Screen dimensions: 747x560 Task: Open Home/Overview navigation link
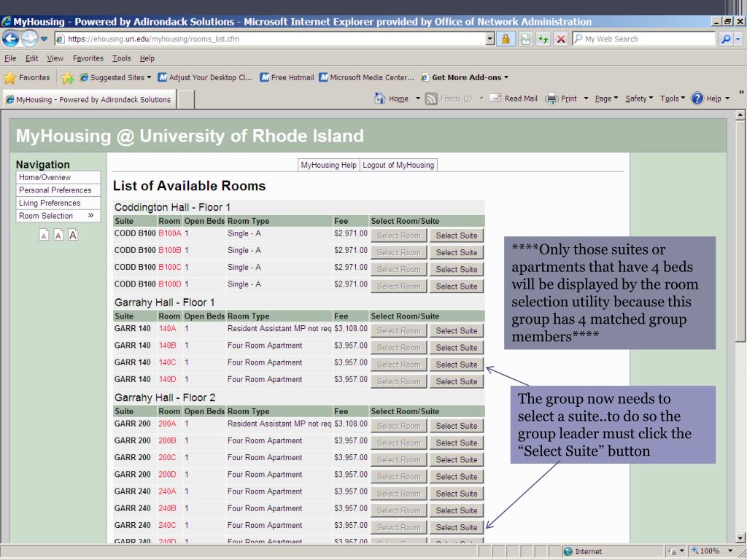point(58,177)
